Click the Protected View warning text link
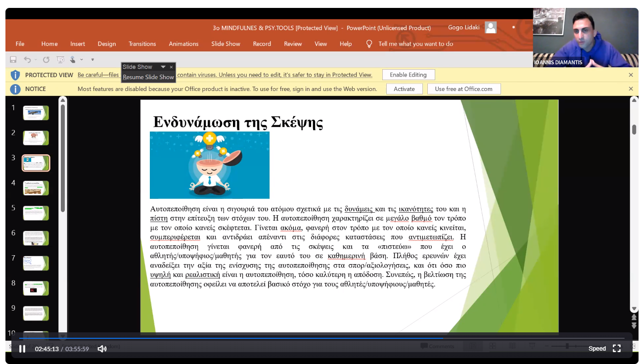The height and width of the screenshot is (364, 639). (x=225, y=75)
